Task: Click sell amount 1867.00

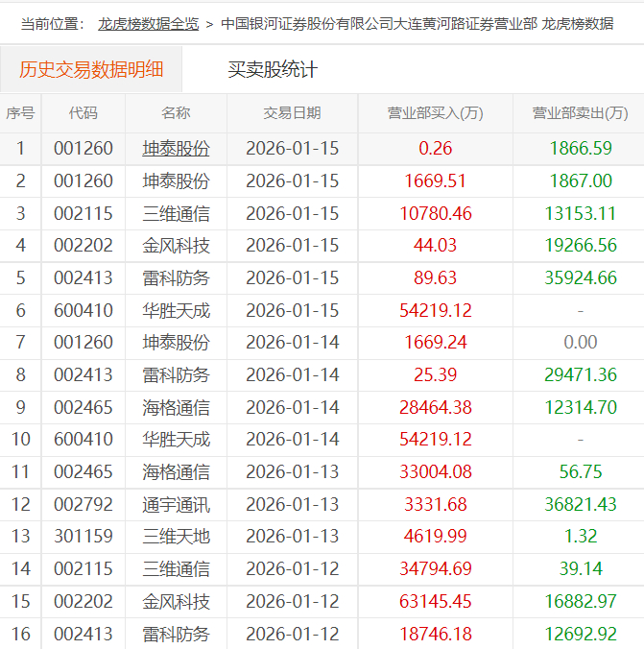Action: click(581, 180)
